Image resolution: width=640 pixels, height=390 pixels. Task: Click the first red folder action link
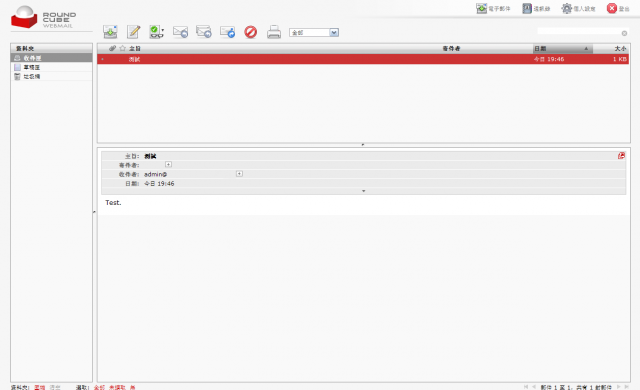(40, 387)
